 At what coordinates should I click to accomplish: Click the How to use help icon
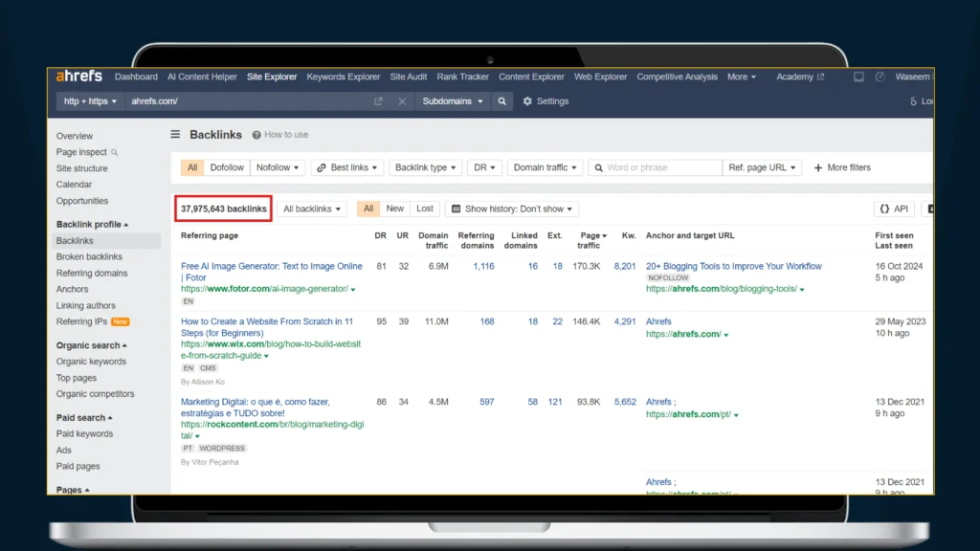257,135
